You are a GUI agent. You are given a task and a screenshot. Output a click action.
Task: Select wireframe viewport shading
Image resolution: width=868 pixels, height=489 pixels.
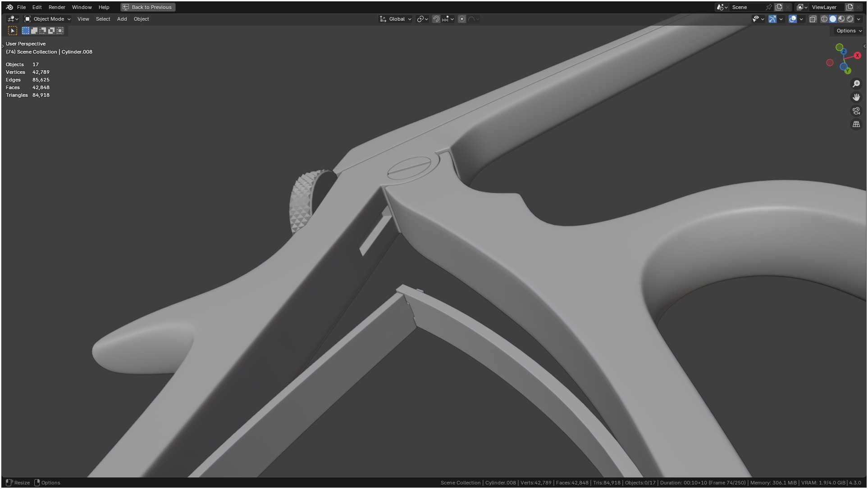tap(824, 19)
